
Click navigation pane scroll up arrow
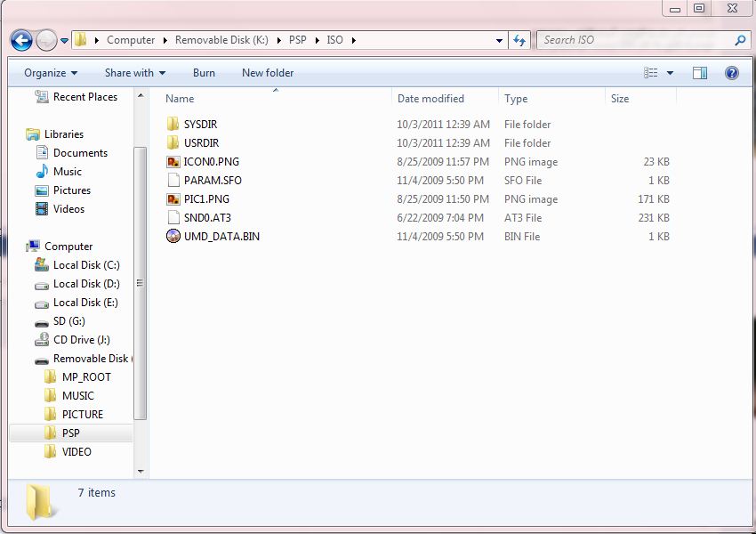(141, 95)
